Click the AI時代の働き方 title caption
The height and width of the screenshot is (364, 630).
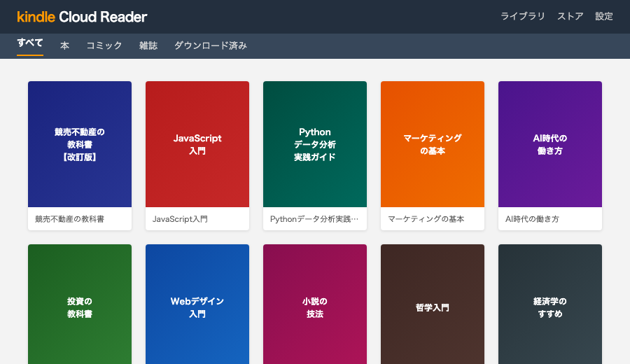(532, 219)
